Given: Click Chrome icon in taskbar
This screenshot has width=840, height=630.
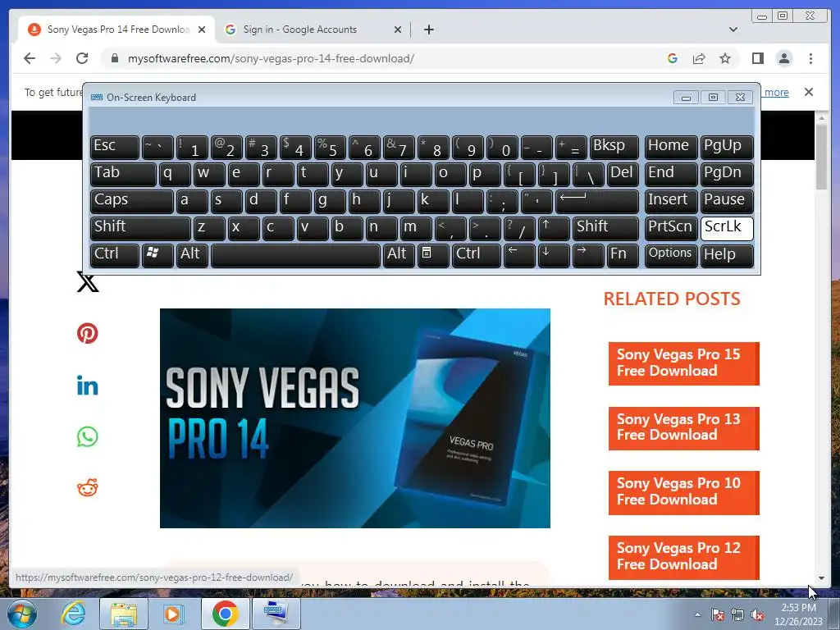Looking at the screenshot, I should click(x=225, y=614).
